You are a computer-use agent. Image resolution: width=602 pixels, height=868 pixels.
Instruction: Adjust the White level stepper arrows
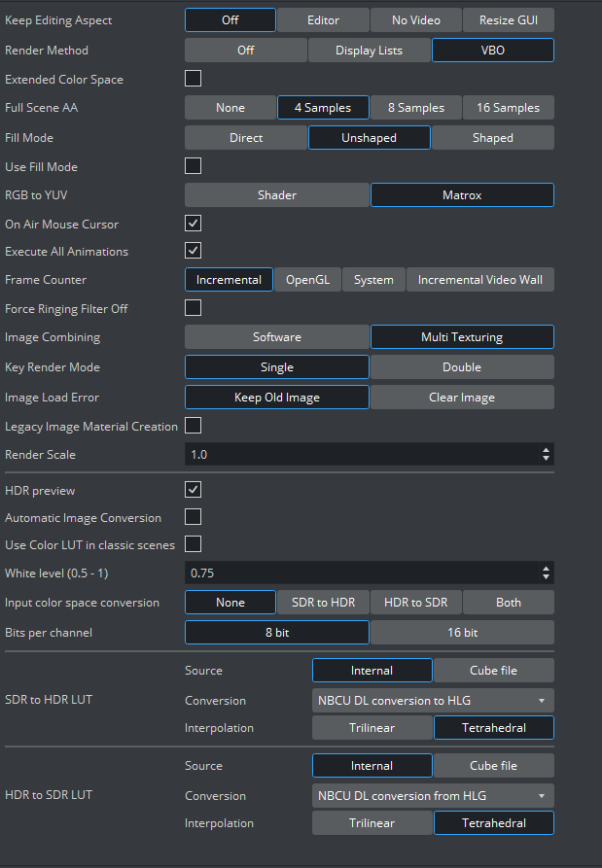tap(546, 573)
